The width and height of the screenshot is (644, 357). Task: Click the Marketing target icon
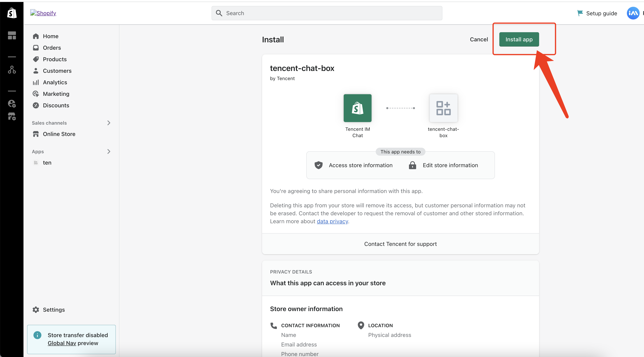(x=36, y=94)
